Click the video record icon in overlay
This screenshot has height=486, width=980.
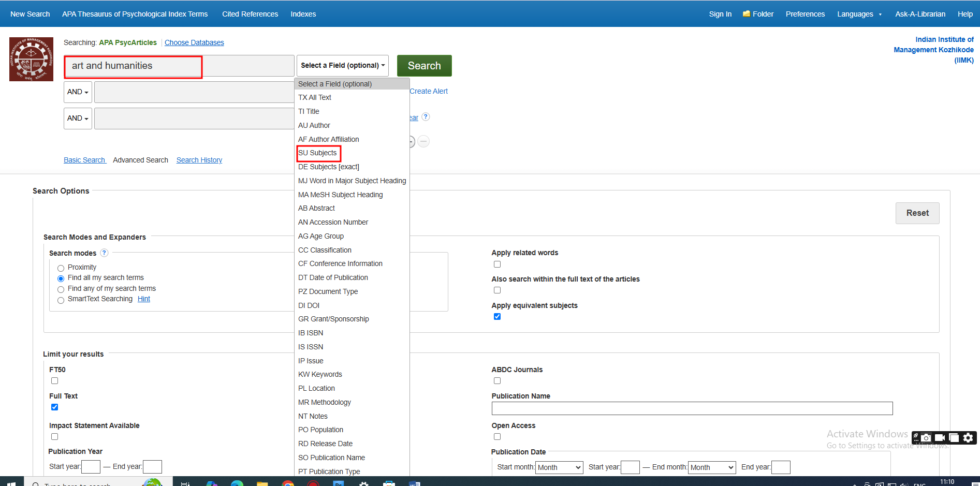click(x=940, y=438)
